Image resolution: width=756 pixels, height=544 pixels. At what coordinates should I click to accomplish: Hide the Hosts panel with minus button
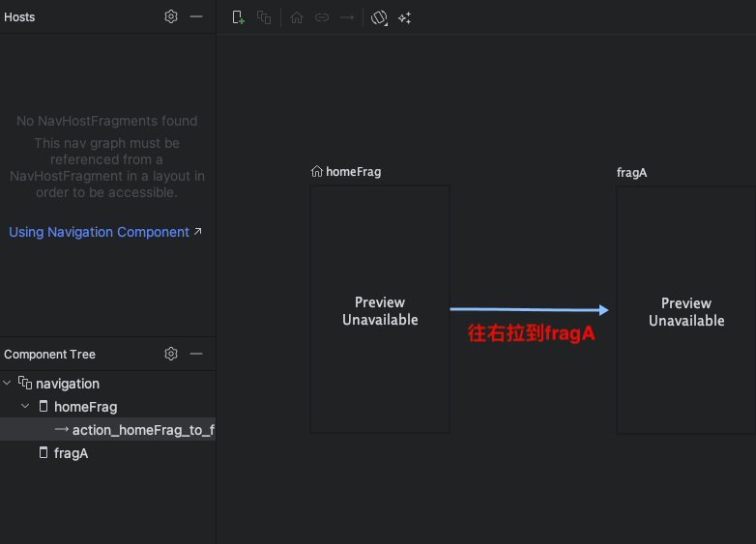tap(196, 16)
